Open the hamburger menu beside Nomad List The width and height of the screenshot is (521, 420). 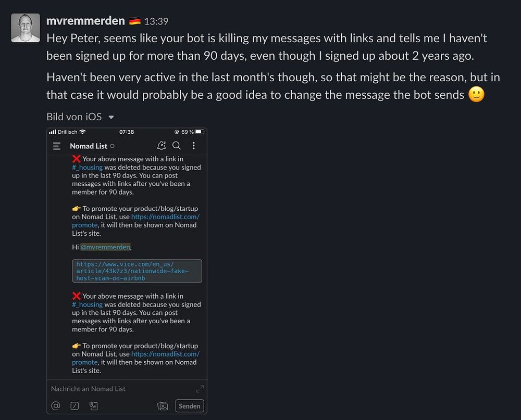57,146
